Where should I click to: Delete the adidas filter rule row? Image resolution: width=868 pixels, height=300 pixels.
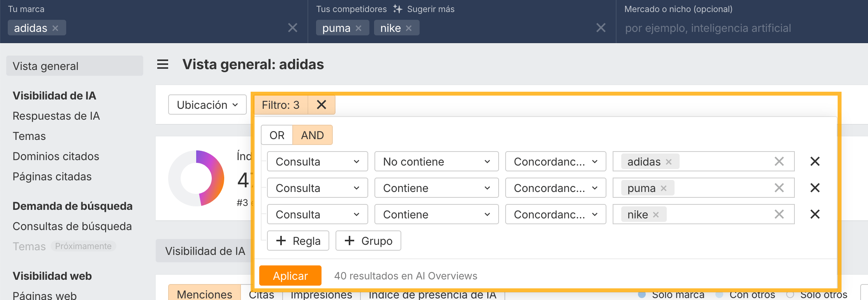click(815, 161)
